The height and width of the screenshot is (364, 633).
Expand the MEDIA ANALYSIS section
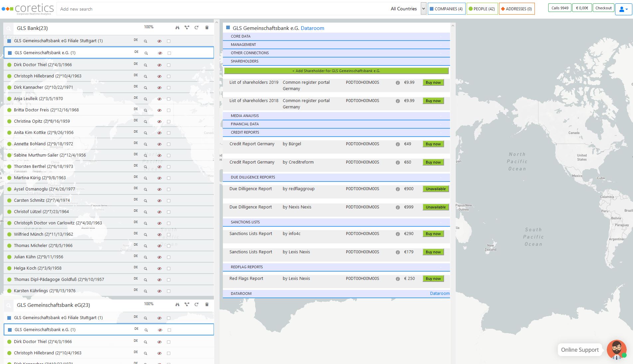point(336,116)
